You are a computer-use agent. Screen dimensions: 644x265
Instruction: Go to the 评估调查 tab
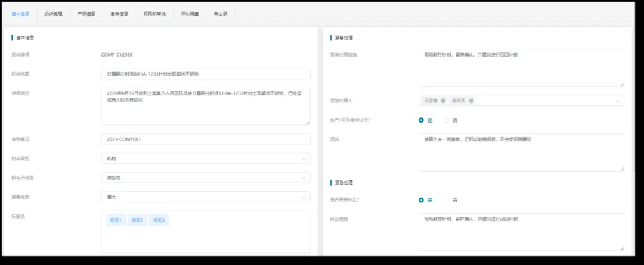[x=190, y=14]
